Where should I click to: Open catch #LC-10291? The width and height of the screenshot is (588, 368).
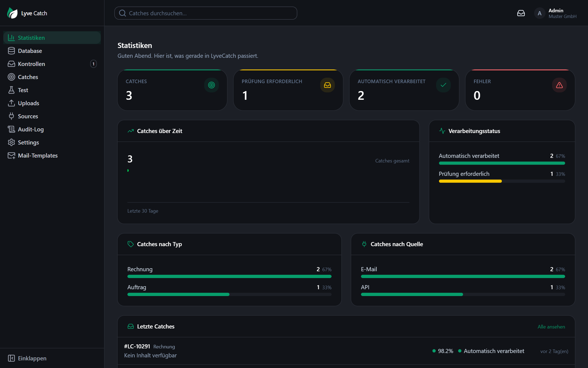tap(346, 351)
